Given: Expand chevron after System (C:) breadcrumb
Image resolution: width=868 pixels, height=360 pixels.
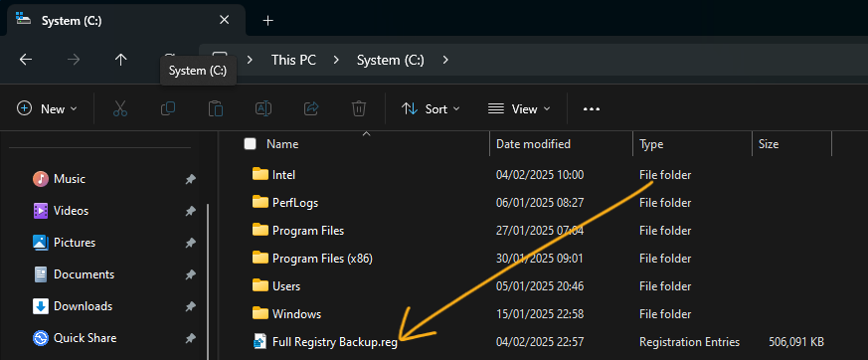Looking at the screenshot, I should [x=445, y=60].
